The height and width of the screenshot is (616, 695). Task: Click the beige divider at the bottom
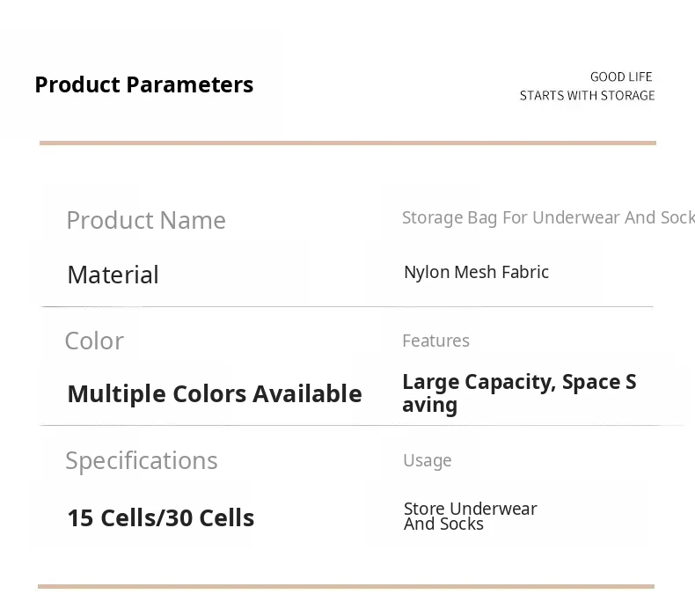[x=346, y=586]
